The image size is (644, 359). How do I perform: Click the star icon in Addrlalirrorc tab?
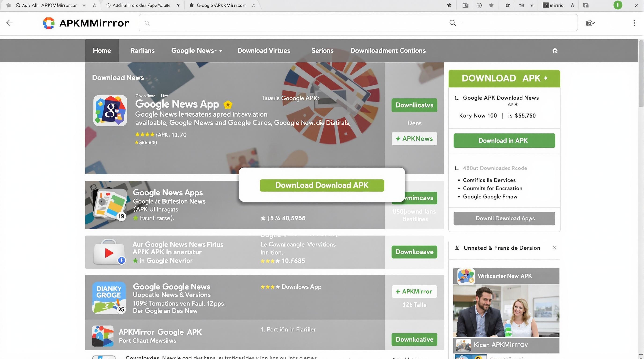pyautogui.click(x=178, y=5)
